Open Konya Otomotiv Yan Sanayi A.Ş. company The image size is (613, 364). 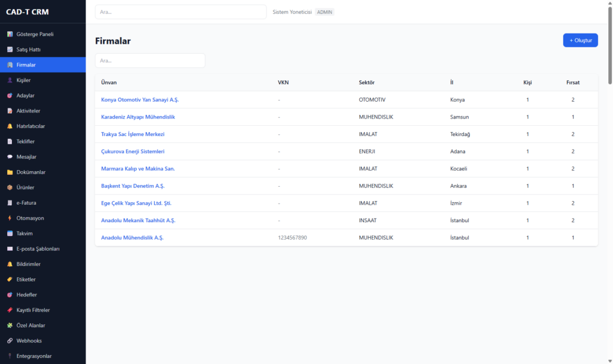tap(140, 100)
